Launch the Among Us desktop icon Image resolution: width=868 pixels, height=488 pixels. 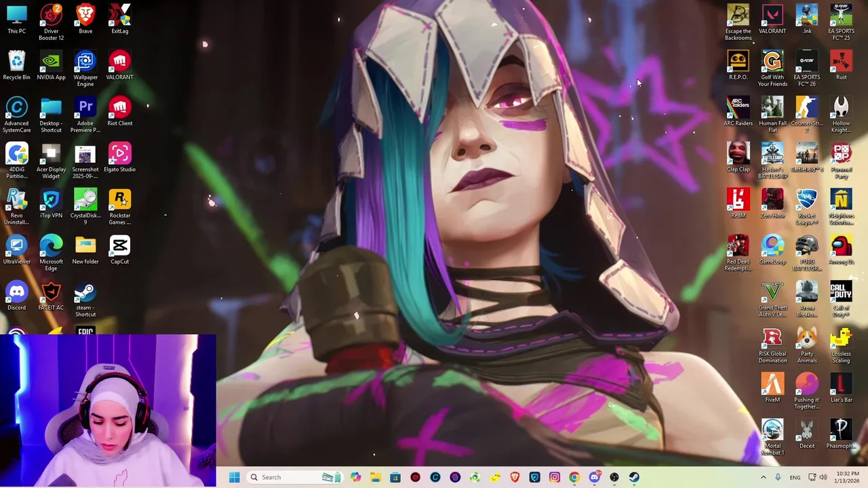coord(841,249)
